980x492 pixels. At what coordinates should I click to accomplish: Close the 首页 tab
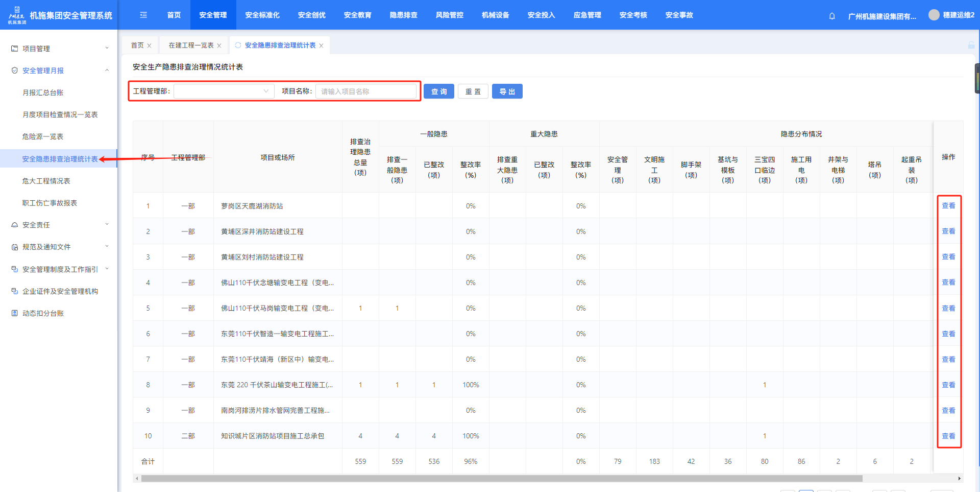149,46
